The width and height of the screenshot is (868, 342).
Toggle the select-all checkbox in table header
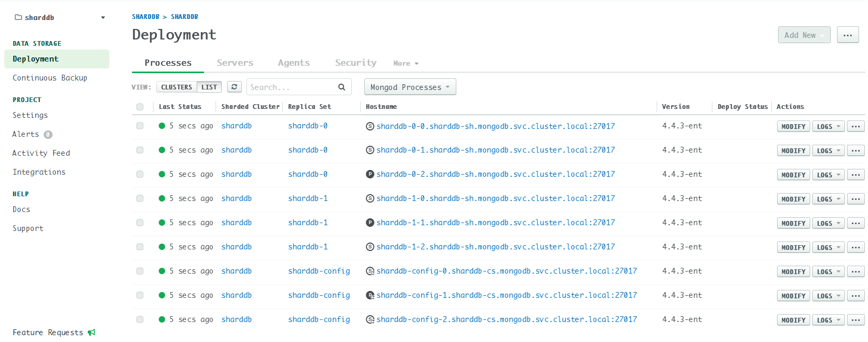pos(140,107)
